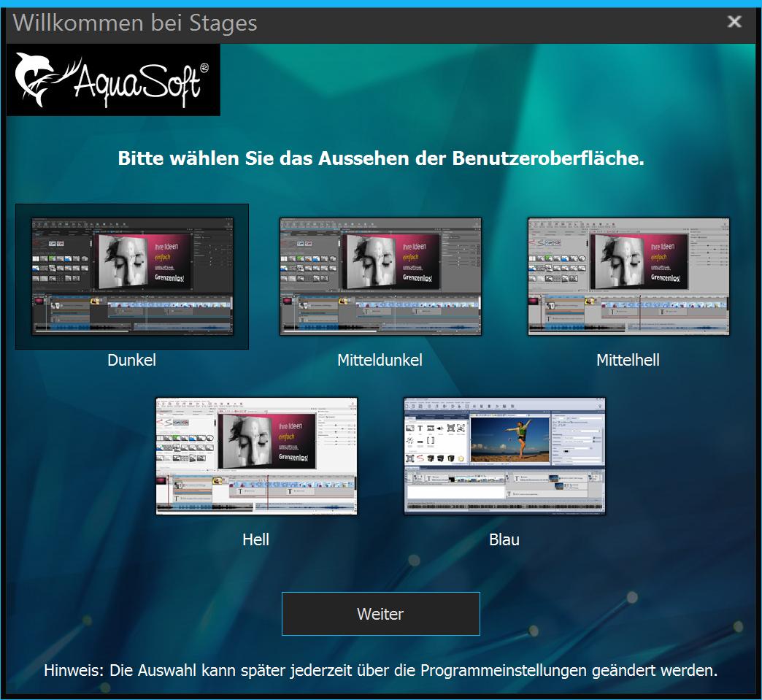Click the Mitteldunkel label text
762x700 pixels.
tap(380, 360)
